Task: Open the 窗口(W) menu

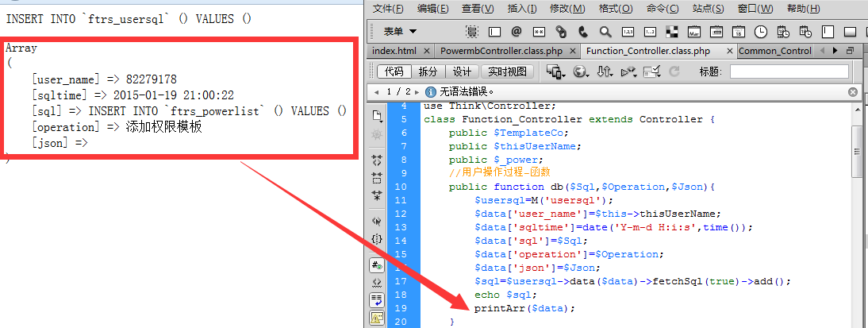Action: pyautogui.click(x=755, y=8)
